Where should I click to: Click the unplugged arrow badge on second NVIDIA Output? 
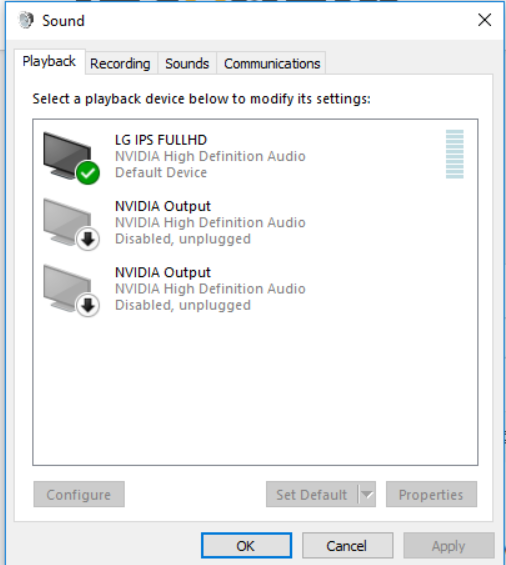coord(88,306)
